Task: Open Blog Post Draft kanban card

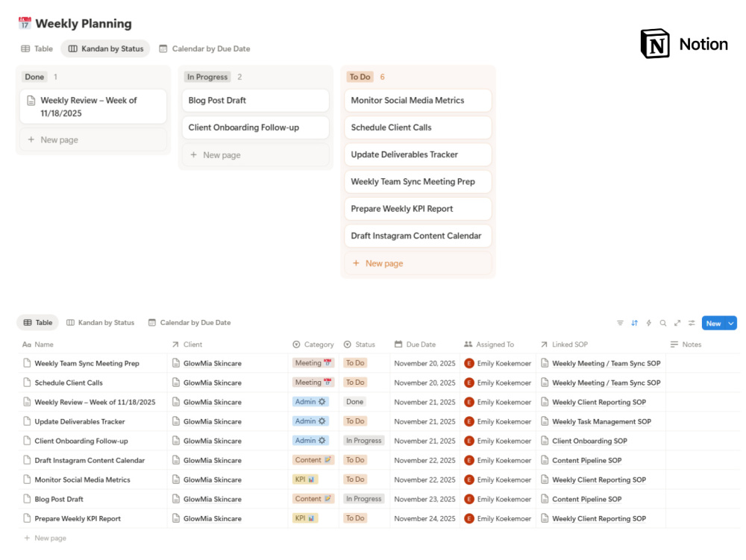Action: [255, 101]
